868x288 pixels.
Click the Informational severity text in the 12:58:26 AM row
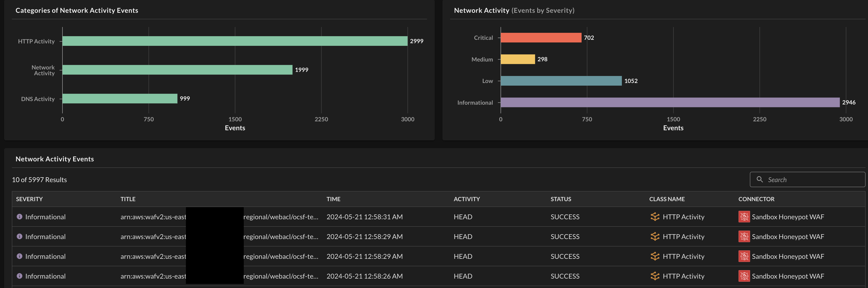(x=46, y=276)
